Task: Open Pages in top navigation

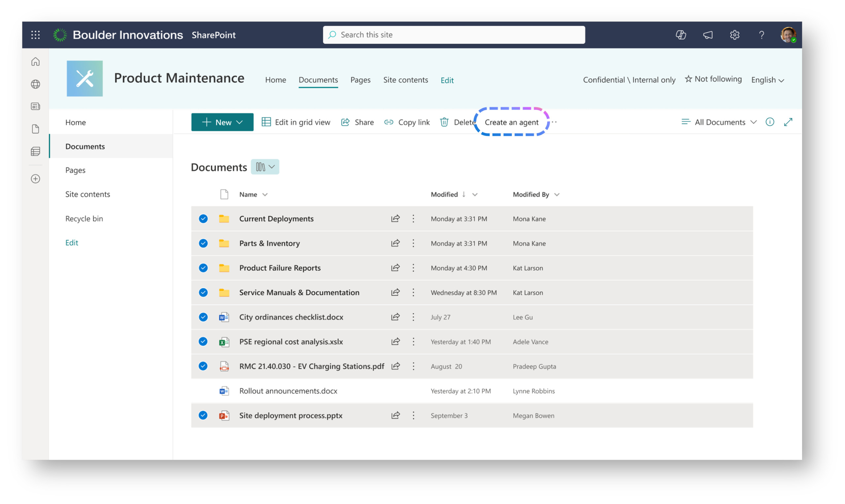Action: point(360,80)
